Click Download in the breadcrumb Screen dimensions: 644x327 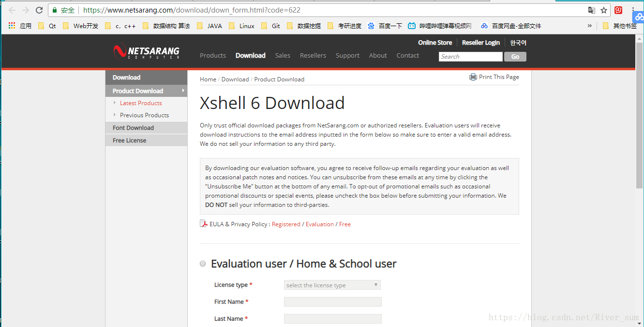[235, 79]
